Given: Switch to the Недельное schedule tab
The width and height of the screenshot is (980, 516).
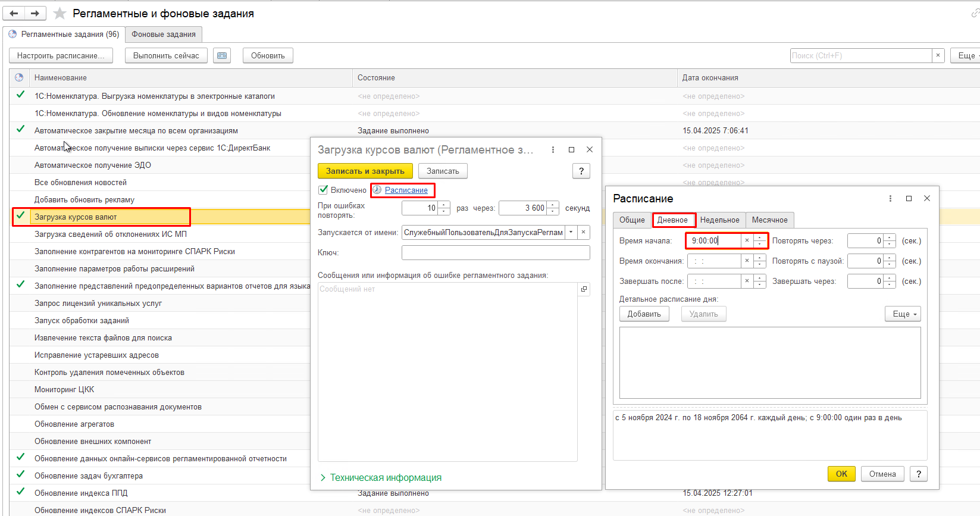Looking at the screenshot, I should tap(719, 220).
